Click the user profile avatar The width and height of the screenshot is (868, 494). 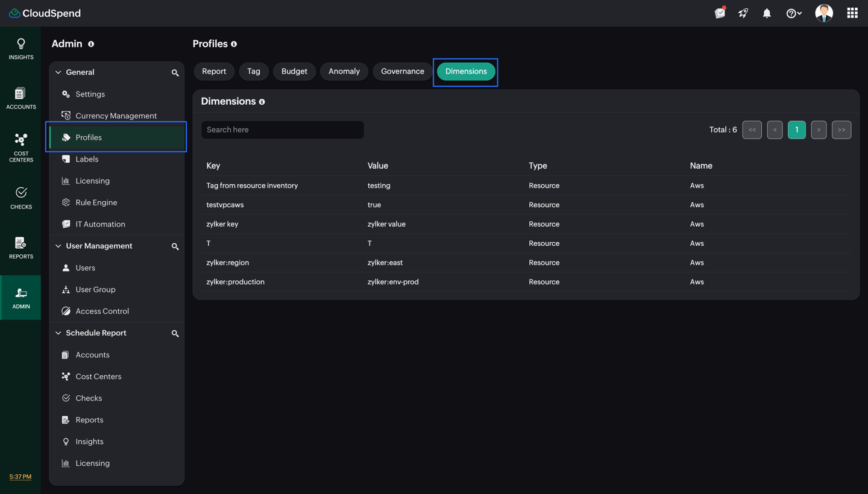pyautogui.click(x=824, y=13)
